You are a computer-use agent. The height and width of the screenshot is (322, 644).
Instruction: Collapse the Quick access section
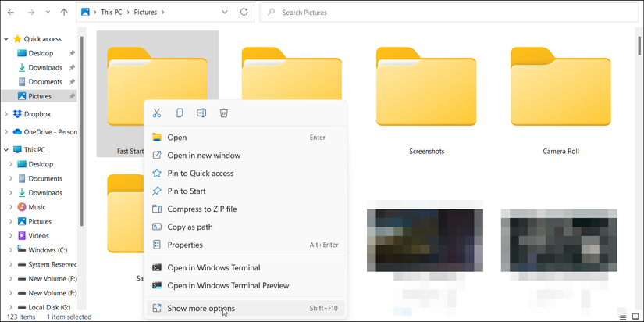tap(6, 39)
